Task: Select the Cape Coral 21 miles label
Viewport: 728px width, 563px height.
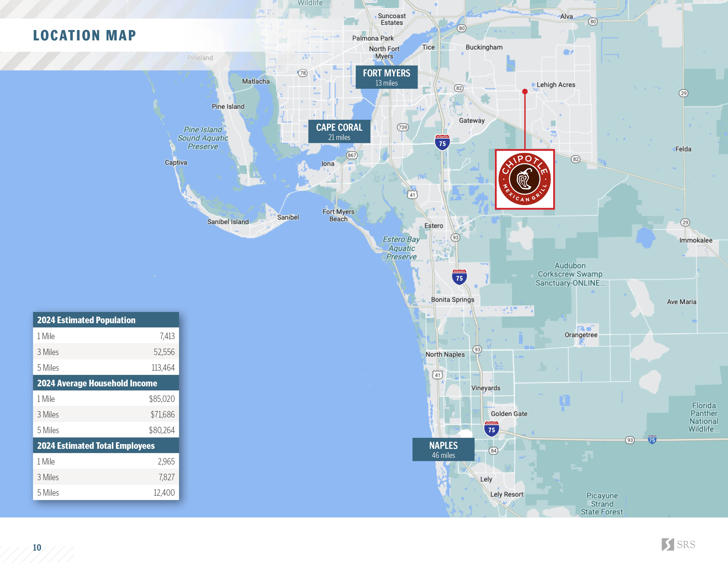Action: click(x=339, y=131)
